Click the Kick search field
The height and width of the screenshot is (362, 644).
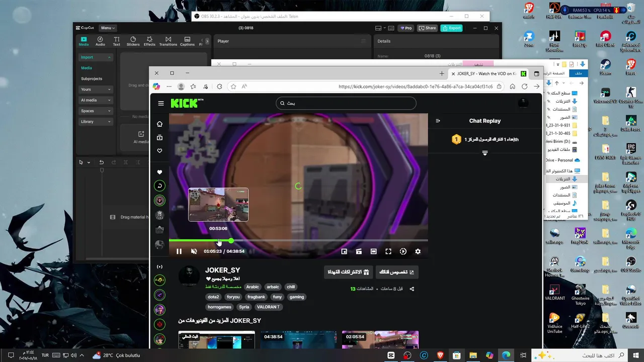click(x=346, y=103)
